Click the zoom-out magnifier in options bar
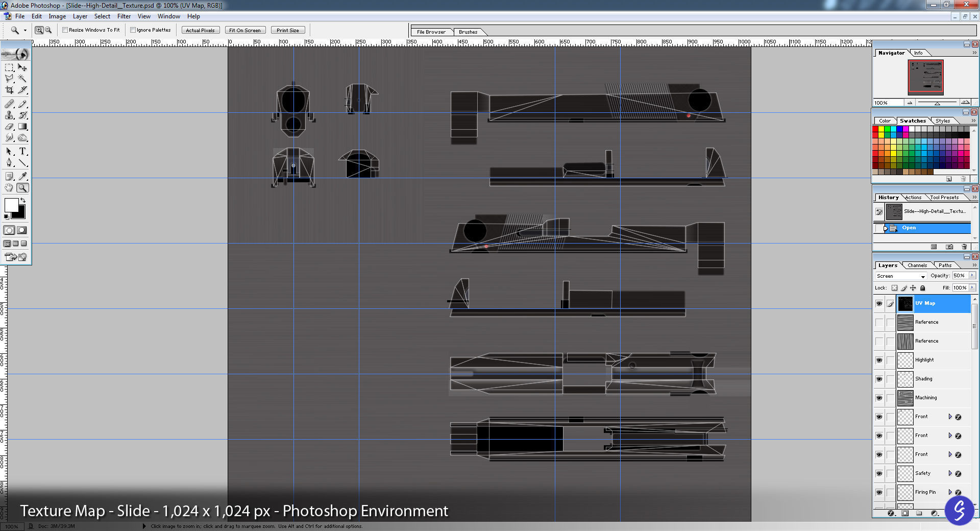980x531 pixels. tap(48, 30)
